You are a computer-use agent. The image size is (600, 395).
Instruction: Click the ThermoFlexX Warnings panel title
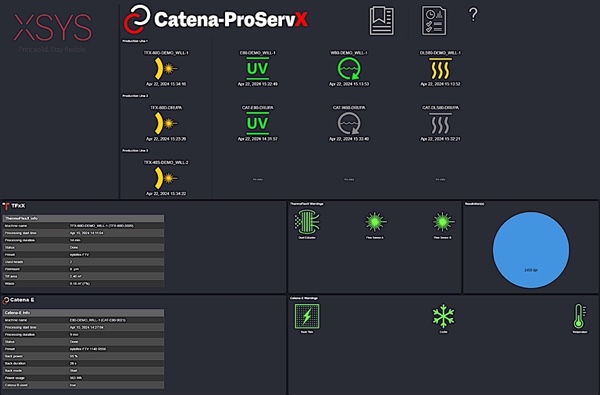point(307,204)
